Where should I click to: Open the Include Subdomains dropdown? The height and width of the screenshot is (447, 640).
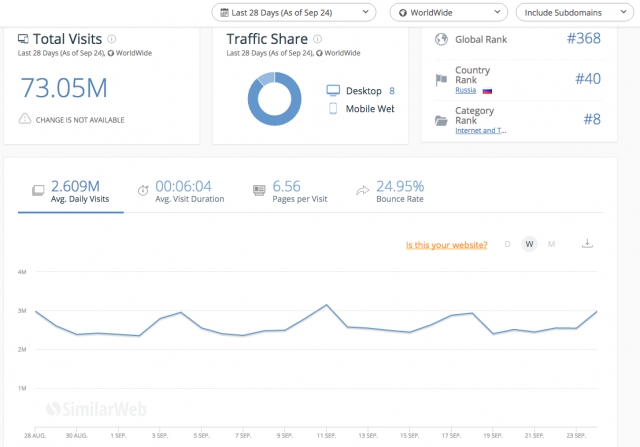coord(575,12)
